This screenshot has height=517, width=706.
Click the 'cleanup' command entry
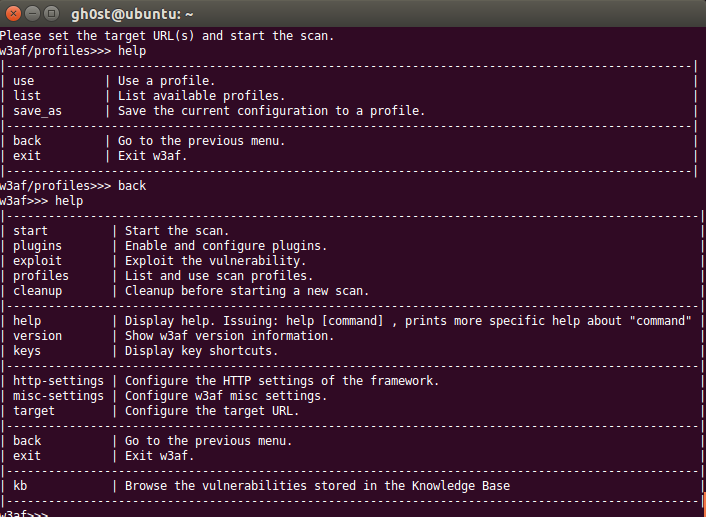(37, 290)
